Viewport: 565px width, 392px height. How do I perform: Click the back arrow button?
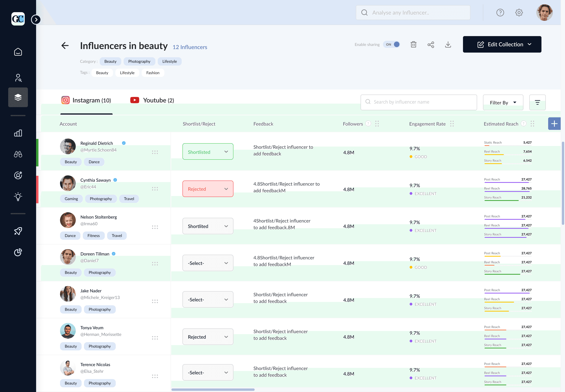65,46
